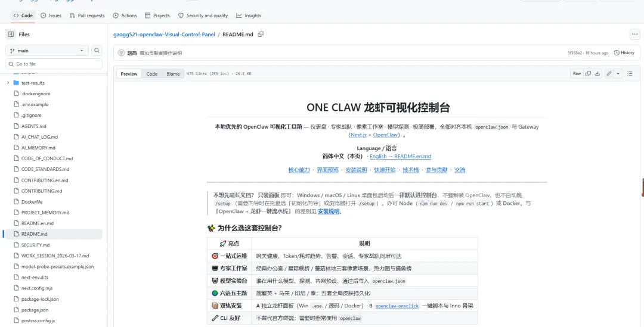Open commit History
Viewport: 644px width, 327px height.
coord(624,53)
